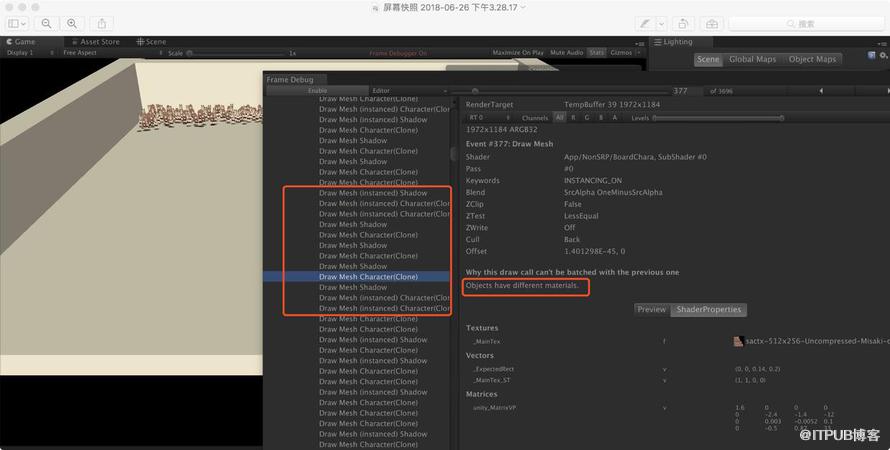
Task: Click the 'LessEqual' ZTest value
Action: [581, 216]
